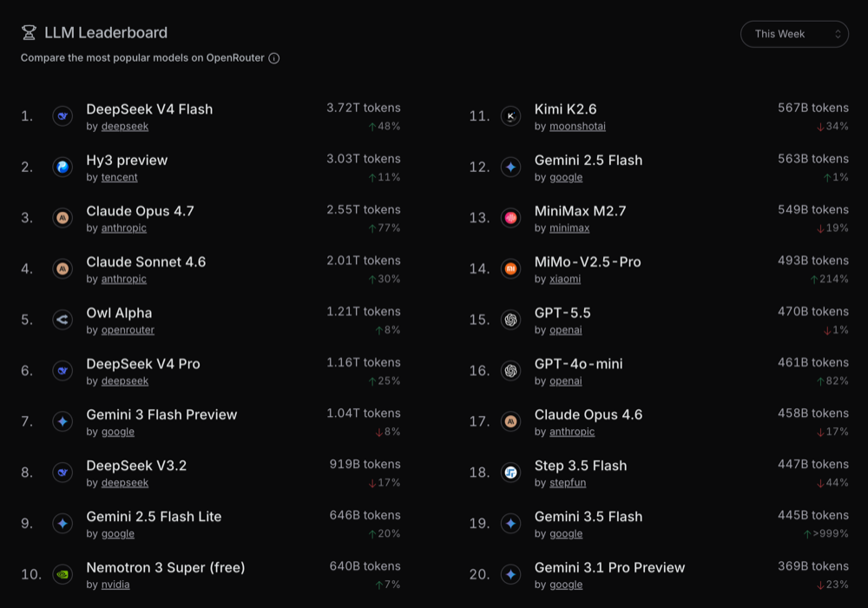Click the MiMo-V2.5-Pro Xiaomi icon
This screenshot has height=608, width=868.
coord(511,268)
